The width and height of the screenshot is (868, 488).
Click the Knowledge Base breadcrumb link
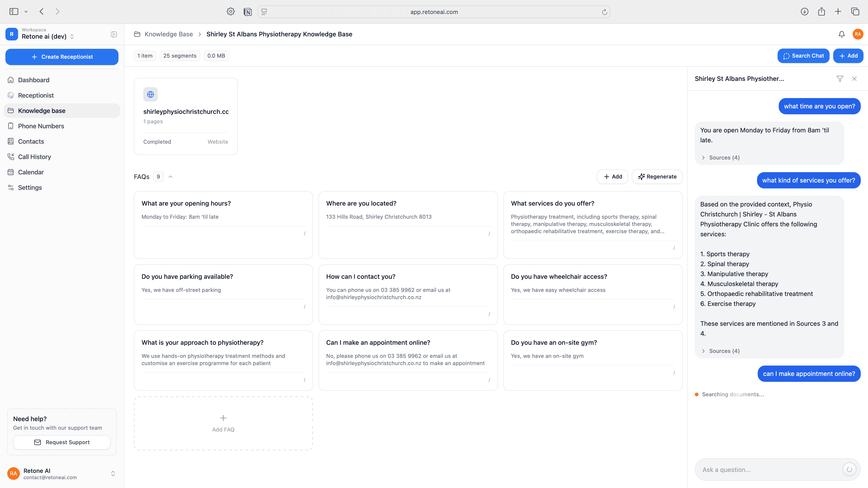click(168, 34)
